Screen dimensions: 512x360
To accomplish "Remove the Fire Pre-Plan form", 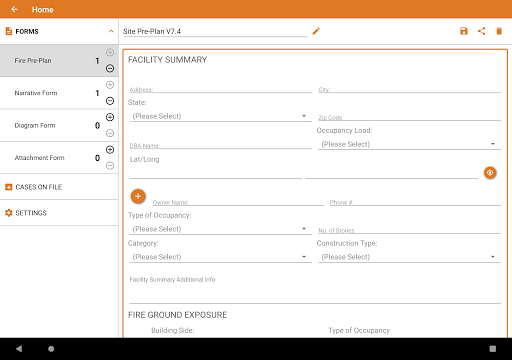I will [110, 68].
